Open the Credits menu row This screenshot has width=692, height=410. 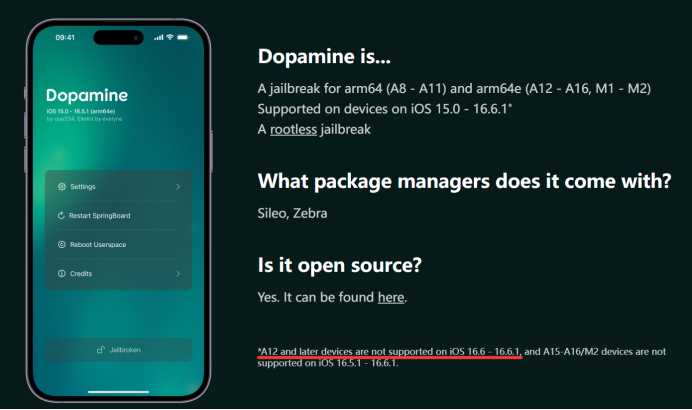tap(118, 273)
